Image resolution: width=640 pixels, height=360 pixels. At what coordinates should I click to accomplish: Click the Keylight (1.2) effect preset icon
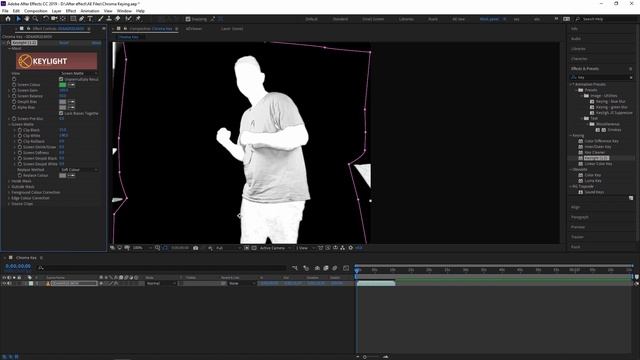580,158
